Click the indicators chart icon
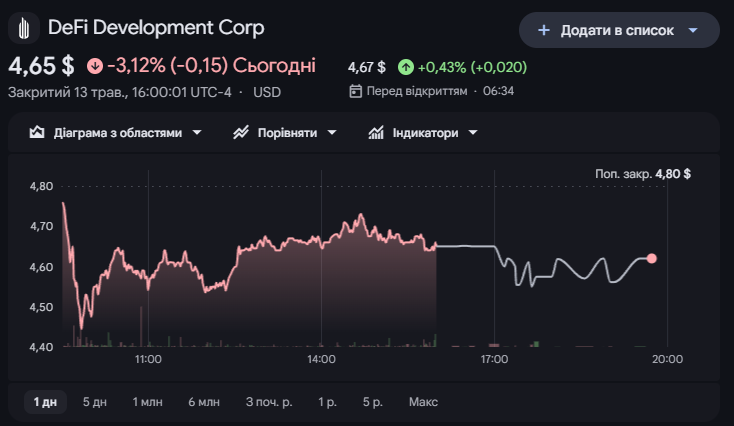The width and height of the screenshot is (734, 426). point(376,133)
